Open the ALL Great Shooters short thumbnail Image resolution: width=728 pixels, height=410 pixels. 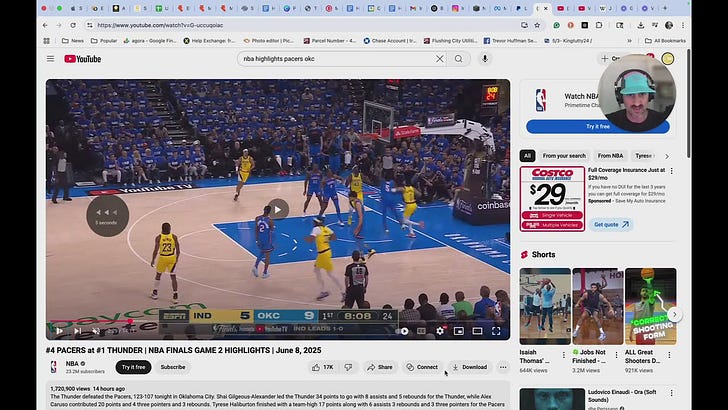click(650, 306)
